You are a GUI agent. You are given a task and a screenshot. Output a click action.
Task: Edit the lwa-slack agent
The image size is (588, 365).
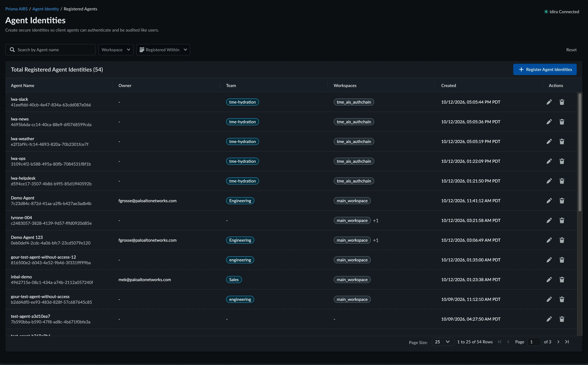pyautogui.click(x=549, y=102)
